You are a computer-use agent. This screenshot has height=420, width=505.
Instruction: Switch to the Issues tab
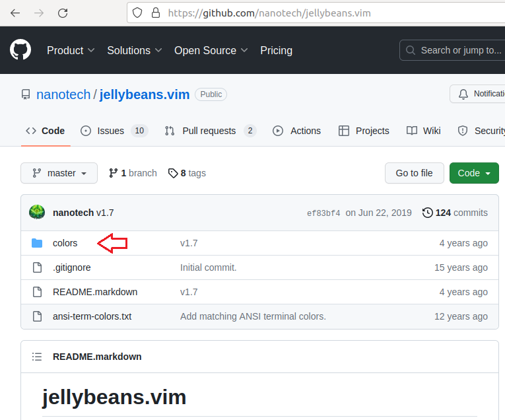click(114, 131)
